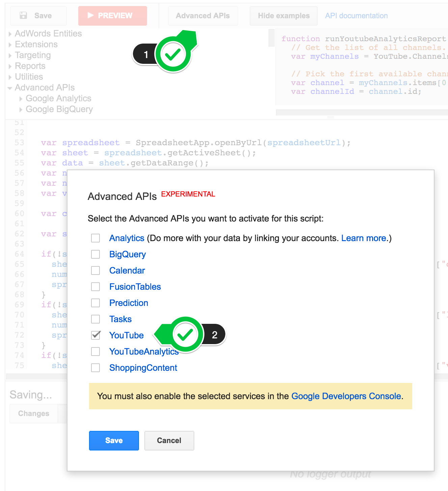The width and height of the screenshot is (448, 491).
Task: Open the Analytics API link
Action: (x=127, y=238)
